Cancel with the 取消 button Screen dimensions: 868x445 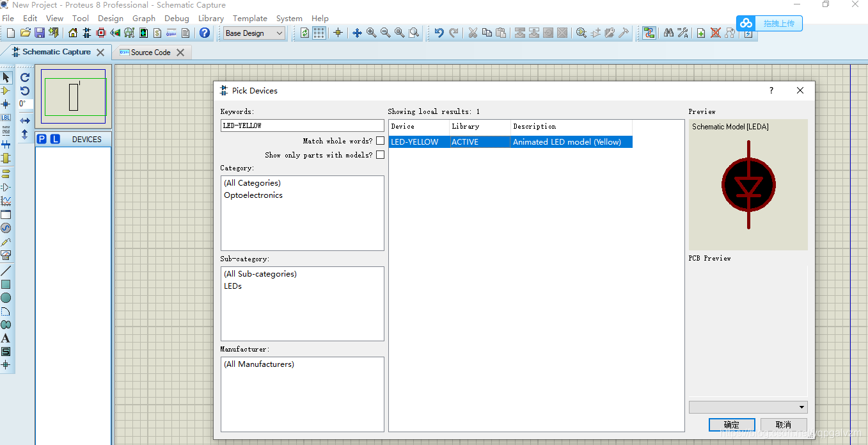784,425
